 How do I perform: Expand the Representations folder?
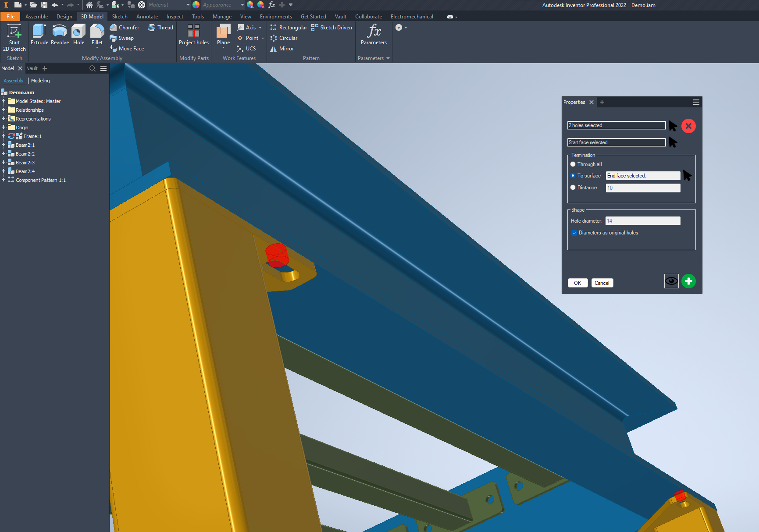pos(4,119)
